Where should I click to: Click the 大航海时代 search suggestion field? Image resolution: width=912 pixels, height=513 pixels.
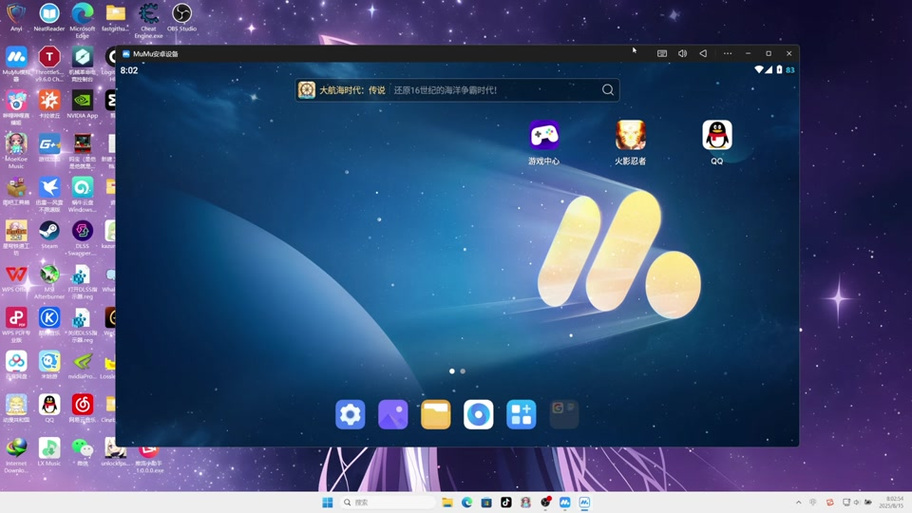(457, 90)
